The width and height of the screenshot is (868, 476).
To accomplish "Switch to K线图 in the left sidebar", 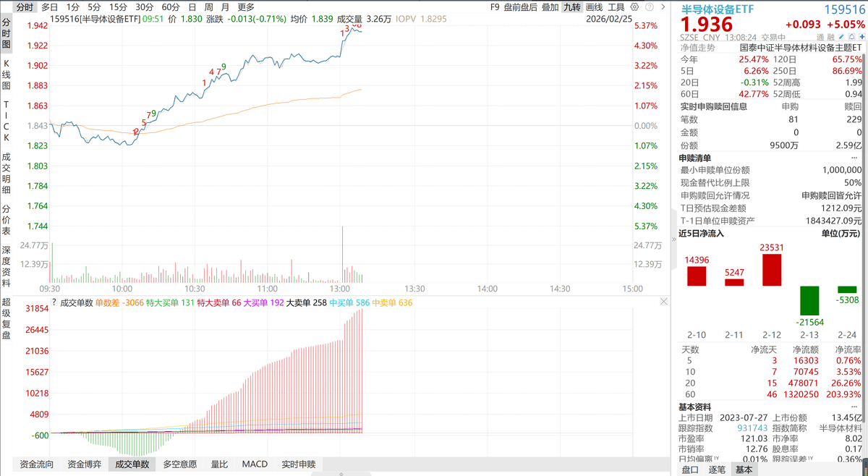I will pyautogui.click(x=6, y=75).
